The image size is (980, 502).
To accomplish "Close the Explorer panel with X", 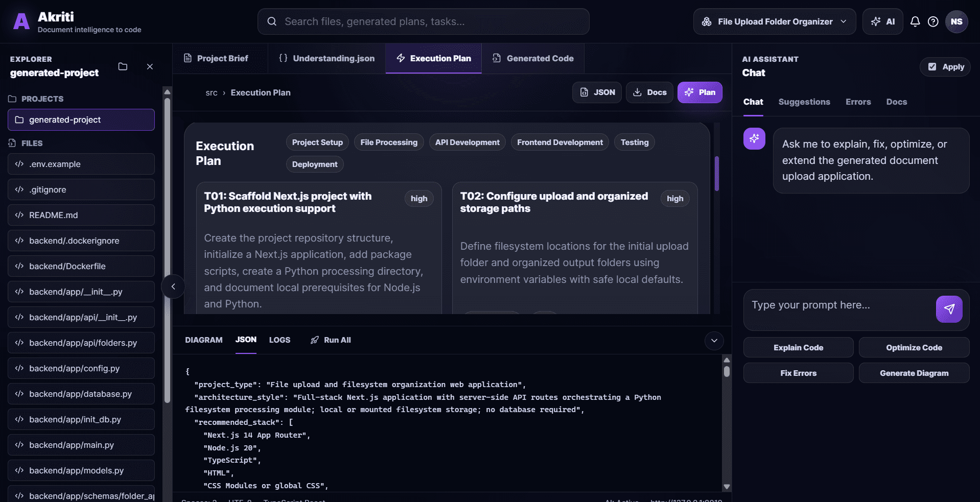I will point(150,66).
